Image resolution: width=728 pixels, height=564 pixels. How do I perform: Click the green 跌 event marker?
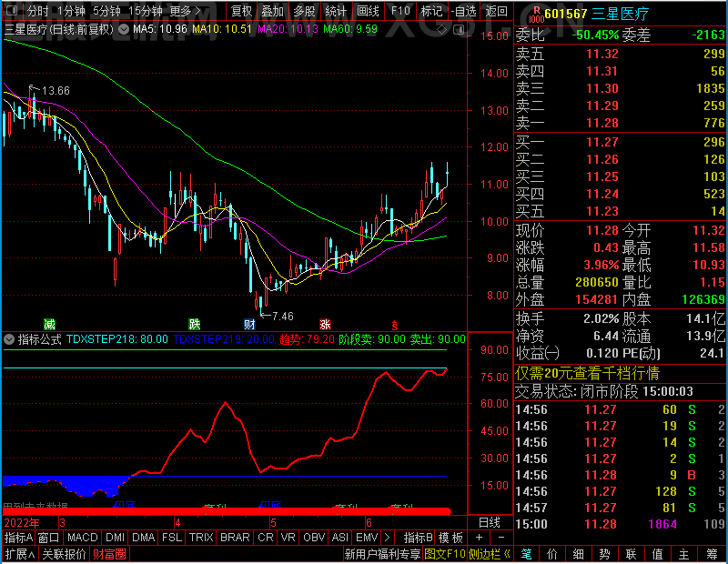(x=195, y=324)
